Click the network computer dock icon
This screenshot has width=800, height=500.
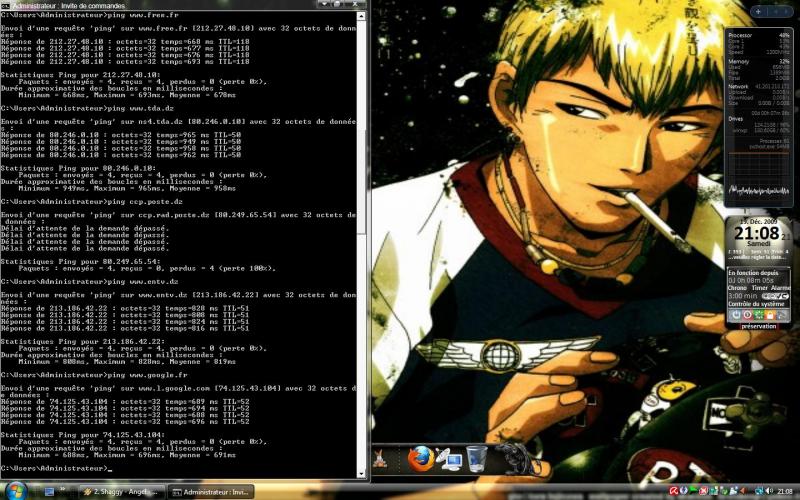coord(449,460)
